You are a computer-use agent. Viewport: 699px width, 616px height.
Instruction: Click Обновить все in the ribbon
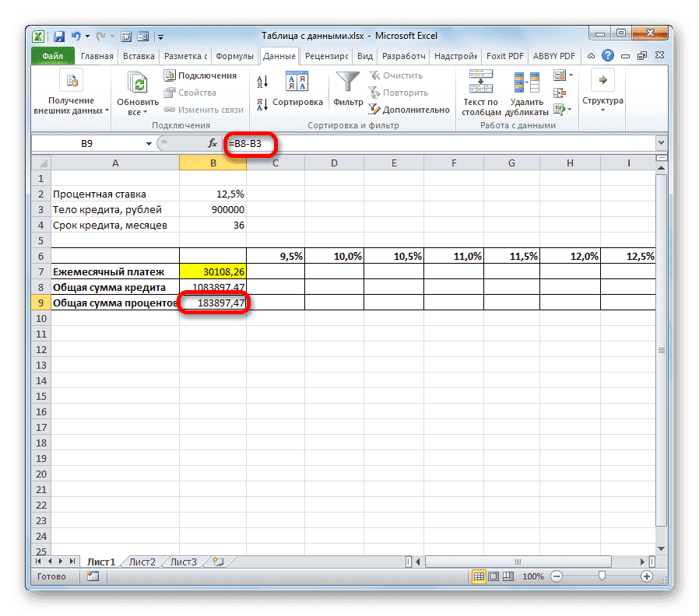coord(136,88)
